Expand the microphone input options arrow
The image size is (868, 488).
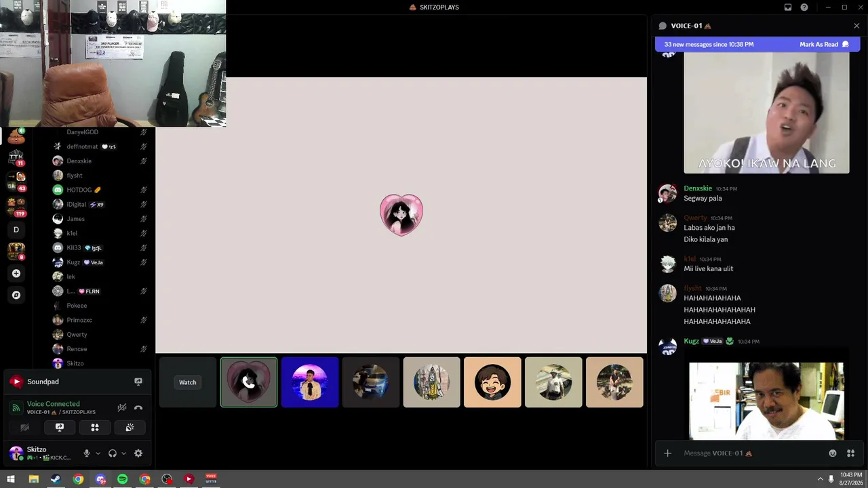tap(98, 453)
